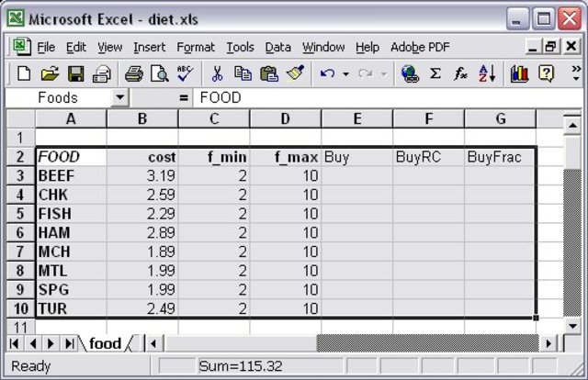The image size is (588, 380).
Task: Activate the Format Painter brush icon
Action: 296,73
